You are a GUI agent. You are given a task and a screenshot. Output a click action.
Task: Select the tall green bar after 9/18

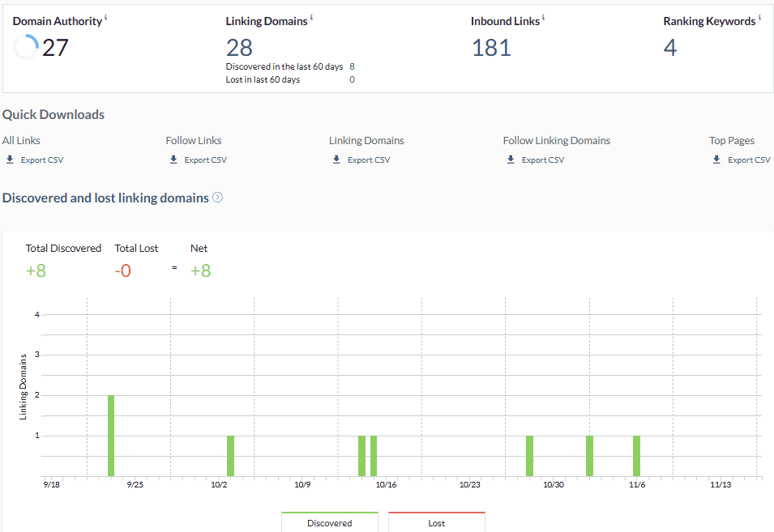point(111,436)
